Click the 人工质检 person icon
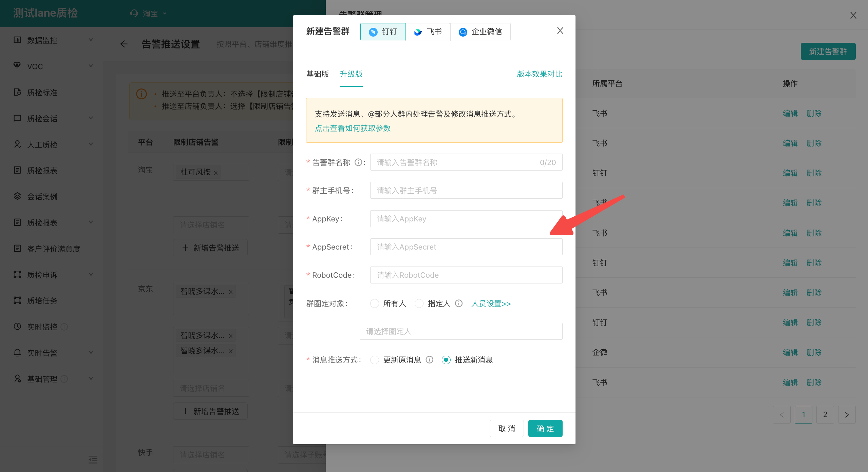Image resolution: width=868 pixels, height=472 pixels. tap(17, 144)
